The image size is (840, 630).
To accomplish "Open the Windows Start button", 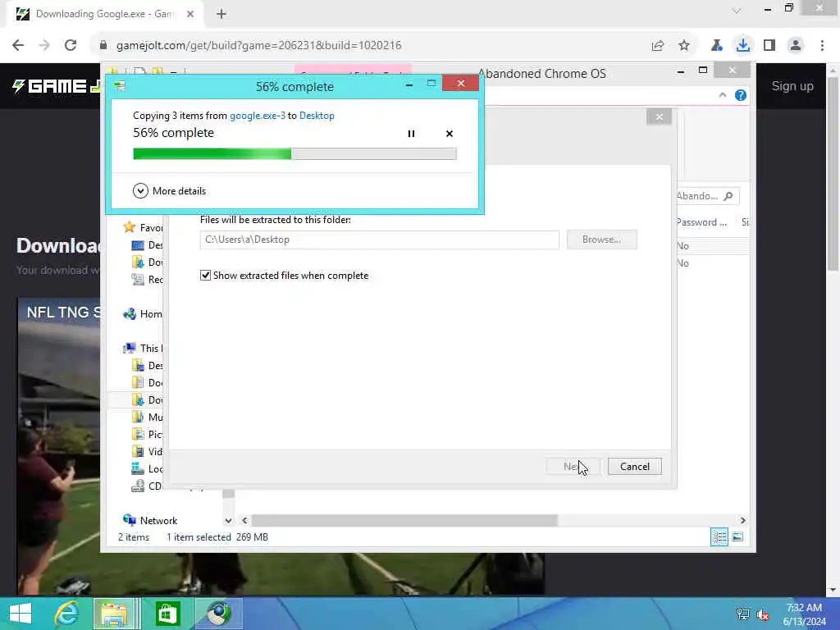I will pyautogui.click(x=21, y=614).
